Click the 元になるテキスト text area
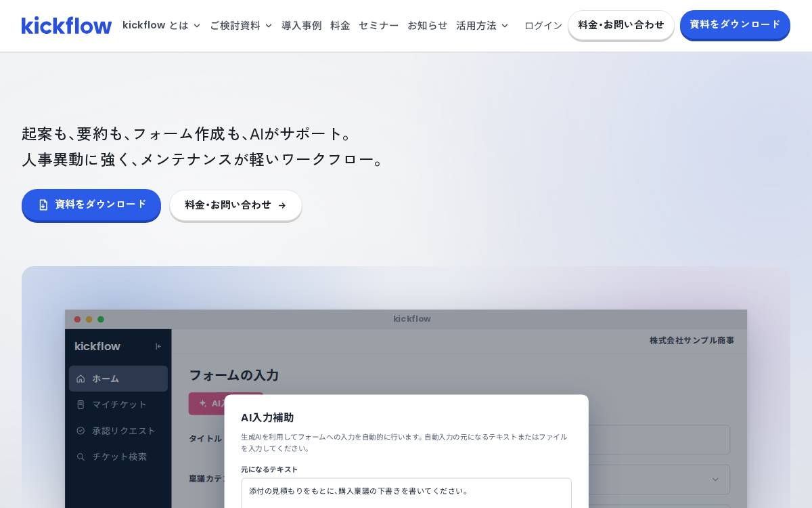 click(406, 493)
